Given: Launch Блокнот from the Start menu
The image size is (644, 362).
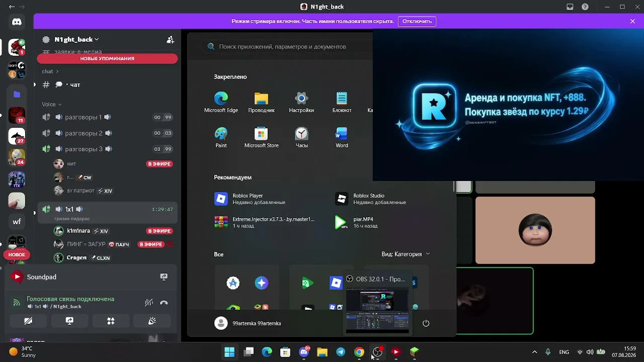Looking at the screenshot, I should tap(342, 102).
